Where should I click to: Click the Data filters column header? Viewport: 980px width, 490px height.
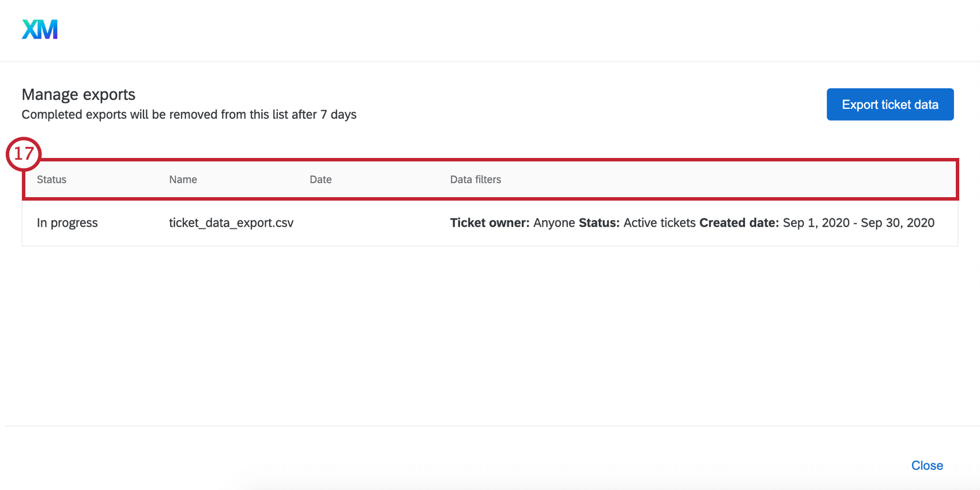point(475,180)
